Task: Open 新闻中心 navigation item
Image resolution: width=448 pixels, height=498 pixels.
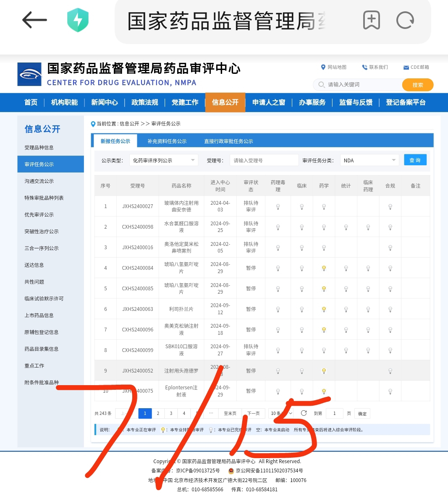Action: [x=104, y=102]
